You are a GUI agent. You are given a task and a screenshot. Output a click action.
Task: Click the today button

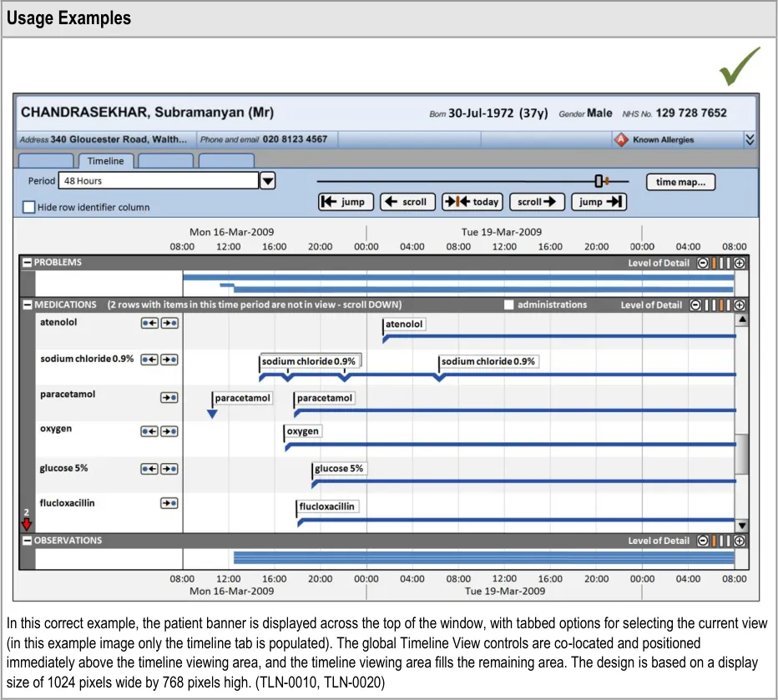[x=472, y=202]
